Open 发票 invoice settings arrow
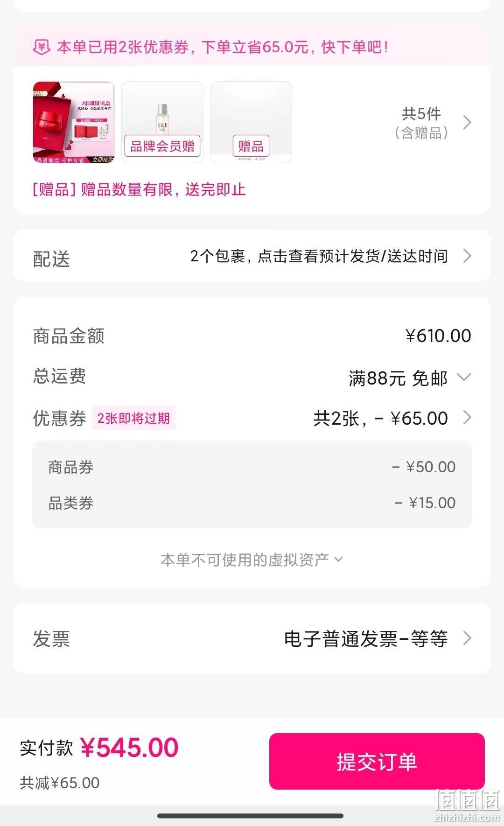The image size is (504, 826). tap(467, 638)
